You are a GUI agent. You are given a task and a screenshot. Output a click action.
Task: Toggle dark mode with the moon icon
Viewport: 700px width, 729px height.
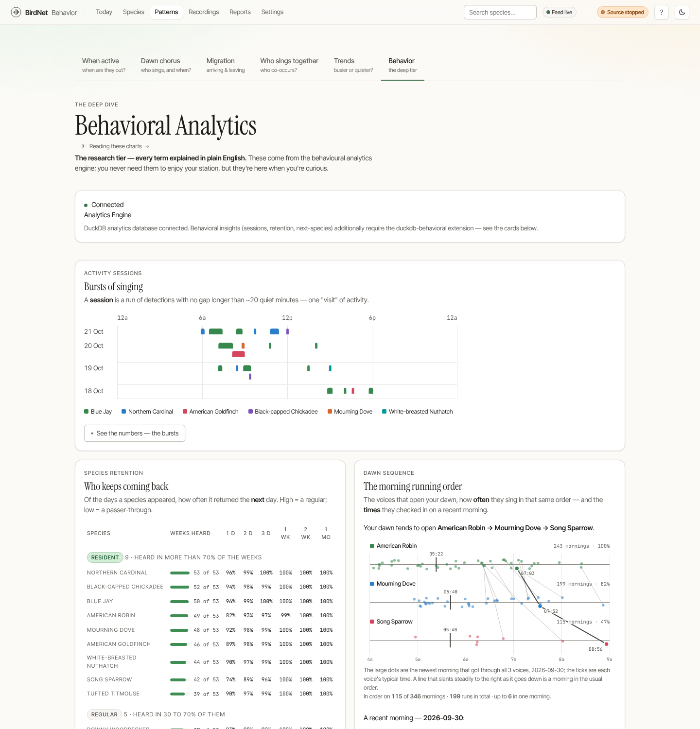(x=682, y=12)
